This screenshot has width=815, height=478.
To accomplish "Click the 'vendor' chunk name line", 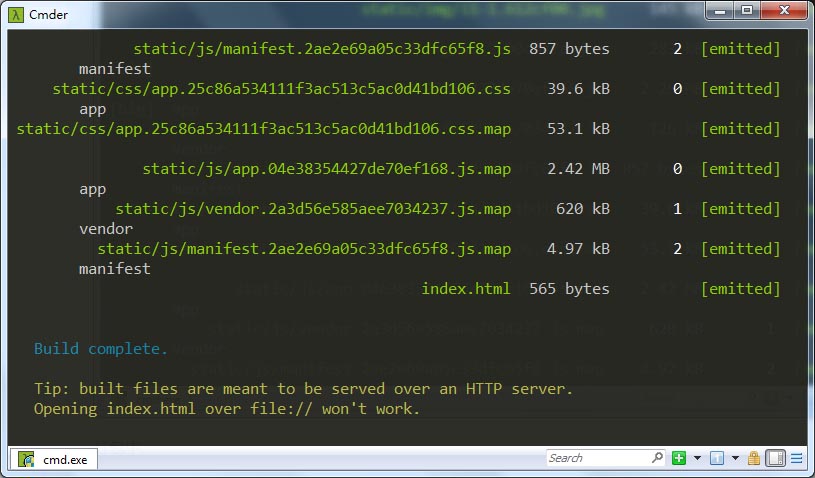I will [106, 229].
